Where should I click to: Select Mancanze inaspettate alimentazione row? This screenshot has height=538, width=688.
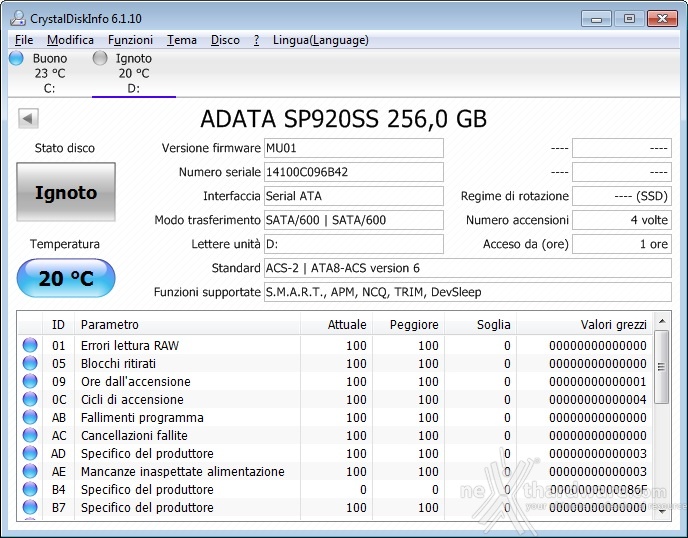(335, 471)
